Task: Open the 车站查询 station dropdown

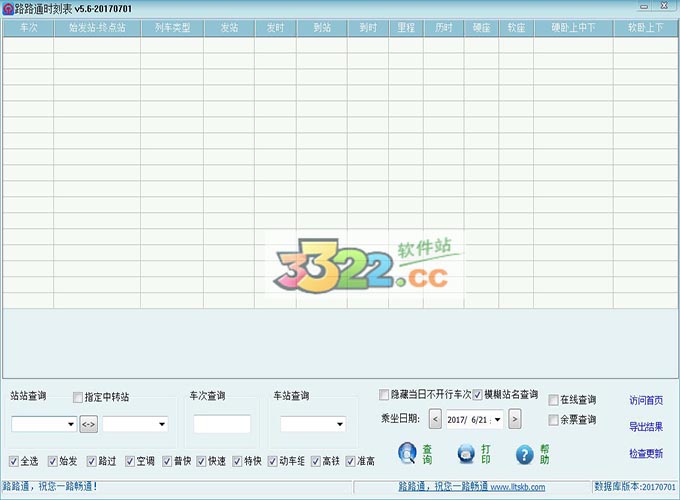Action: (340, 424)
